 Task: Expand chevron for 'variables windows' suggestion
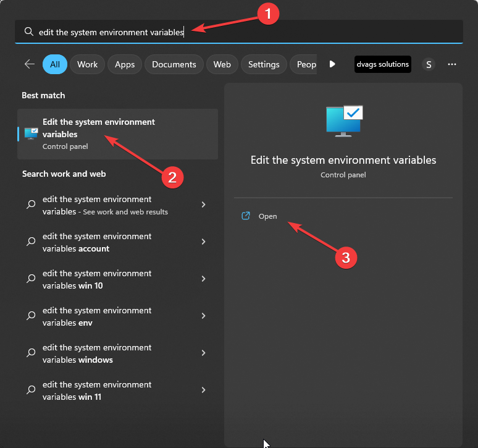coord(204,353)
